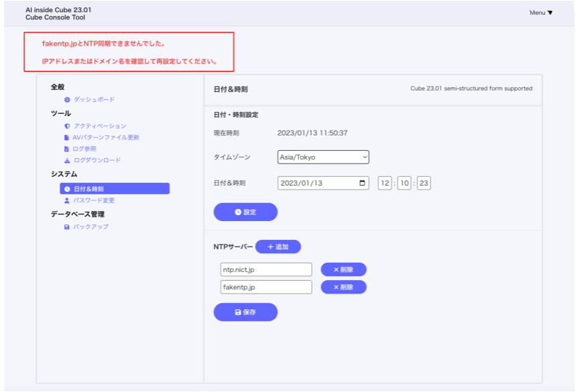Click the dashboard info icon in sidebar
This screenshot has width=576, height=392.
tap(67, 100)
